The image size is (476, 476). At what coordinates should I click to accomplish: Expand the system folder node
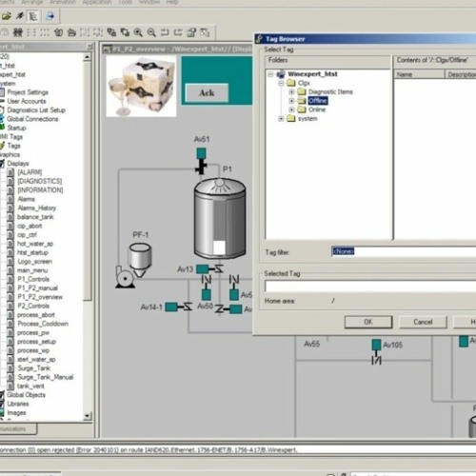(x=281, y=119)
